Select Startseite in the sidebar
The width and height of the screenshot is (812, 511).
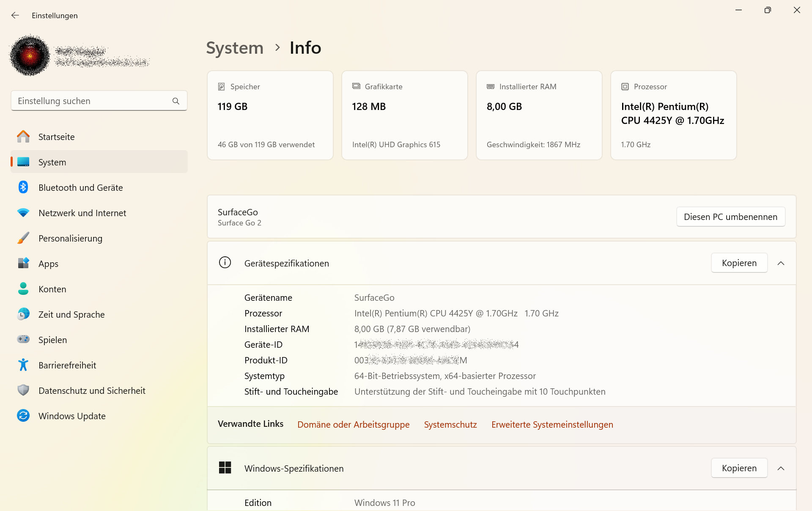pos(56,137)
